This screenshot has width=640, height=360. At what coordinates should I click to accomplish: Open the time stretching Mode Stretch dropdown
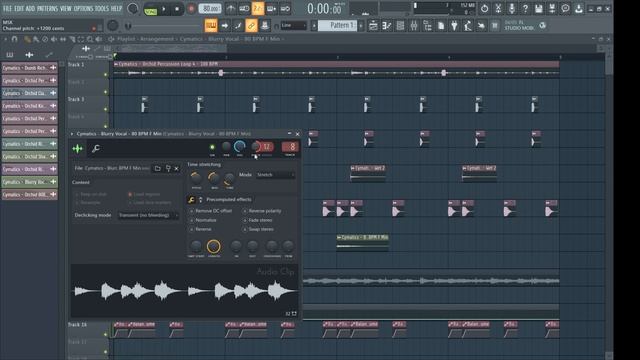276,175
